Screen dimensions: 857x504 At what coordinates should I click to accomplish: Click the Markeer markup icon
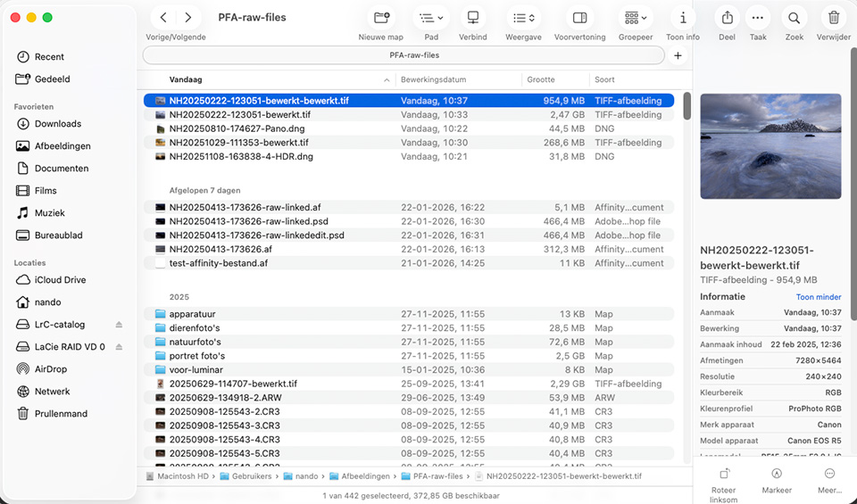click(x=777, y=475)
